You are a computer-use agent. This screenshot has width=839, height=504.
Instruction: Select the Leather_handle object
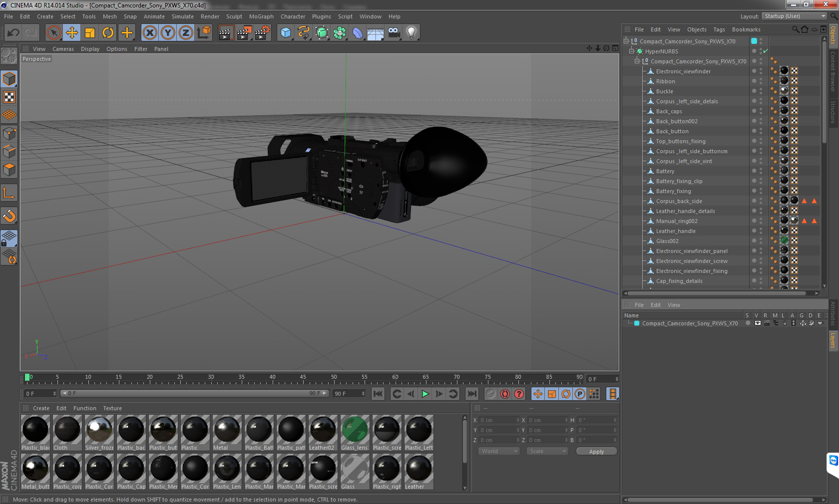[675, 231]
